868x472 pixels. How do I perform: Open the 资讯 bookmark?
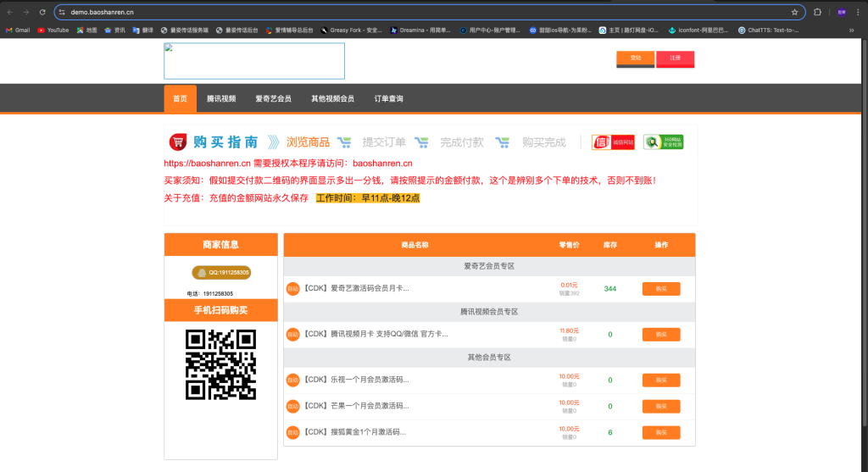click(115, 31)
